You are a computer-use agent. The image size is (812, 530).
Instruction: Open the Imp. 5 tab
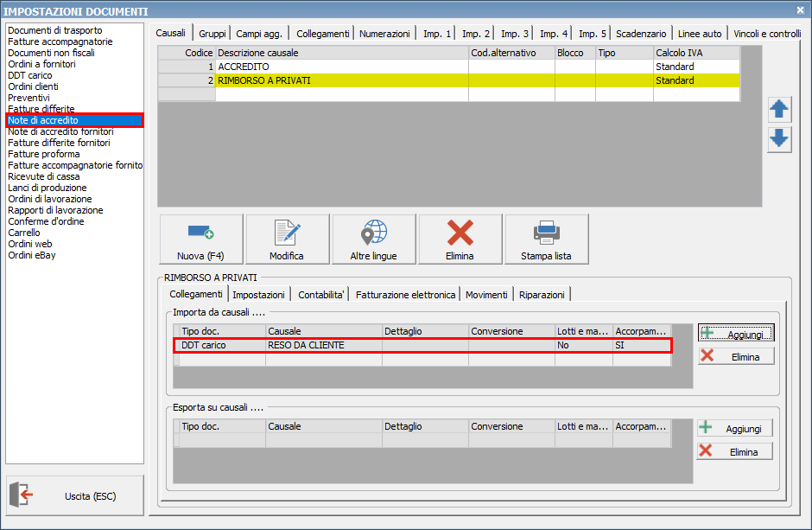(x=593, y=34)
